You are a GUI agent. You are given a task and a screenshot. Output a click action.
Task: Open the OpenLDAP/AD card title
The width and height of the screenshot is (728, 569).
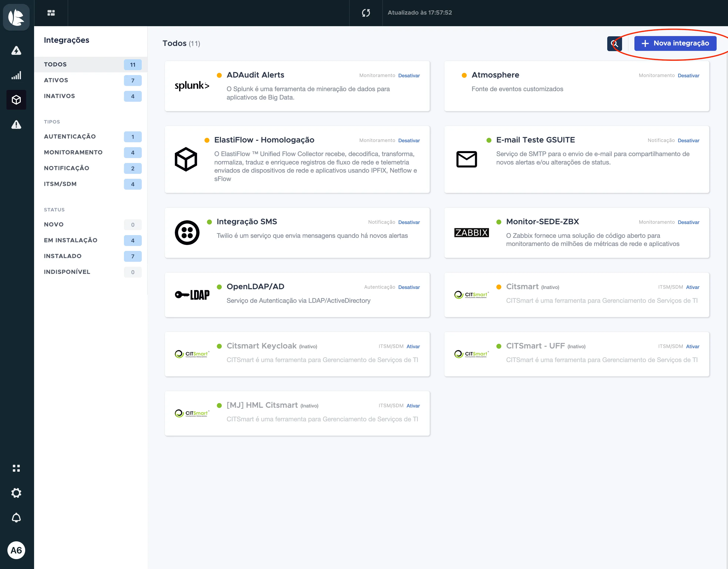255,287
